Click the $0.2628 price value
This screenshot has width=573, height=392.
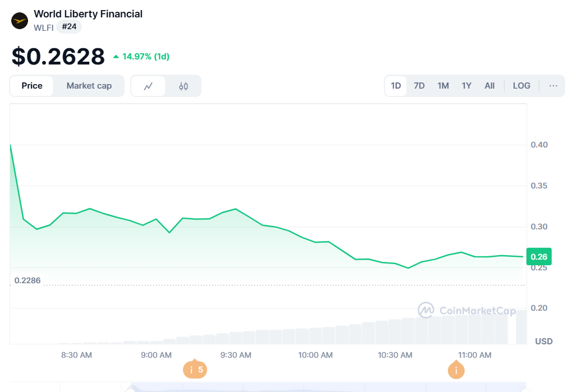(58, 57)
